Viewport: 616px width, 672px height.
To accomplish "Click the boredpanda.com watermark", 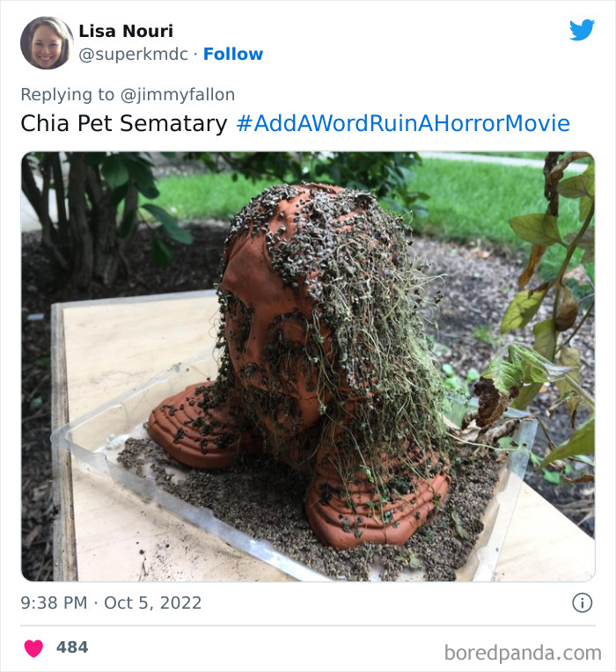I will (523, 653).
